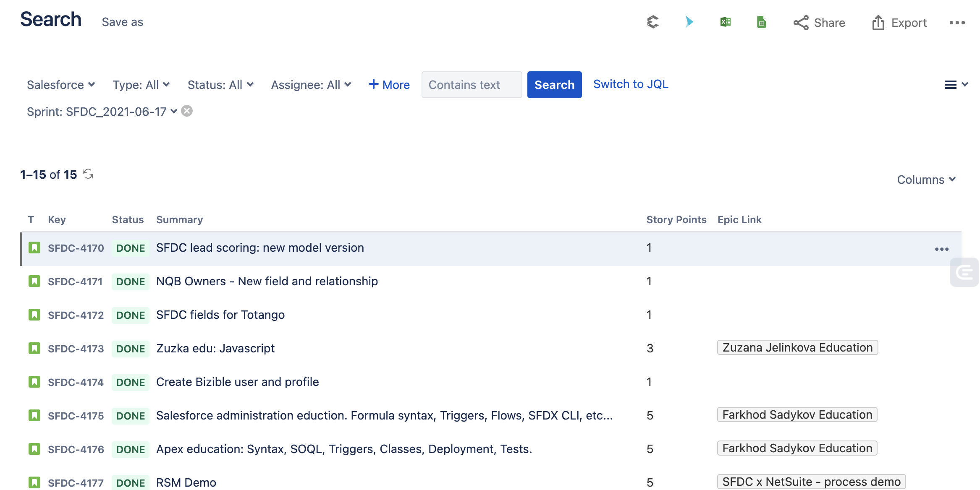This screenshot has height=490, width=980.
Task: Remove the Sprint filter with the x icon
Action: (187, 111)
